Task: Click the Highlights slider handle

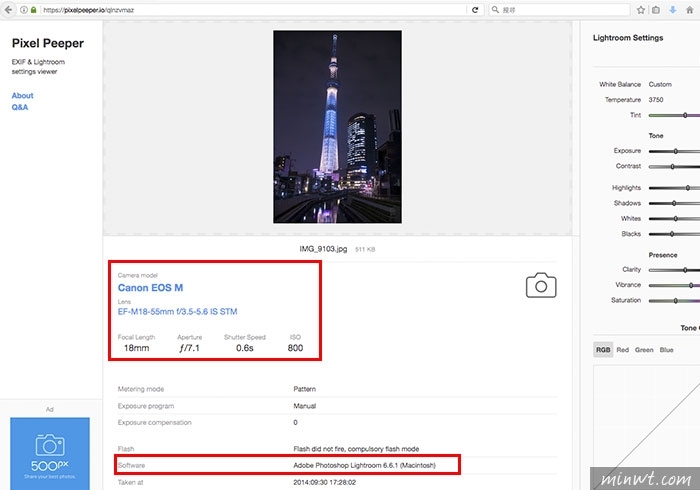Action: pos(688,188)
